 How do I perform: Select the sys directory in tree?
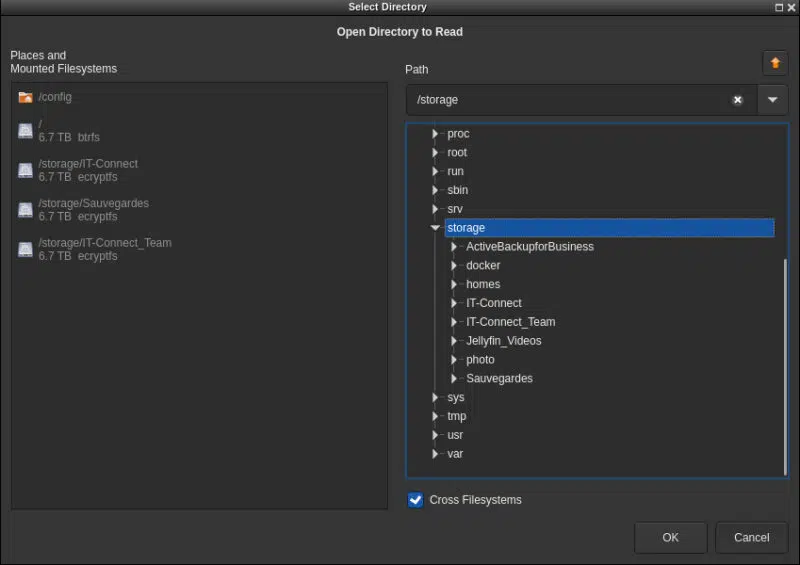click(456, 398)
